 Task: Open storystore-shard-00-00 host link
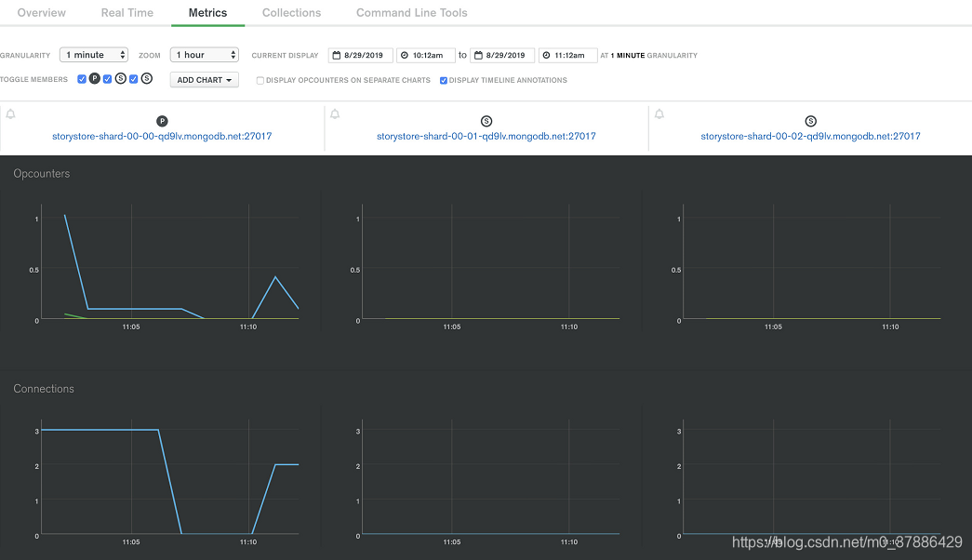click(x=162, y=136)
